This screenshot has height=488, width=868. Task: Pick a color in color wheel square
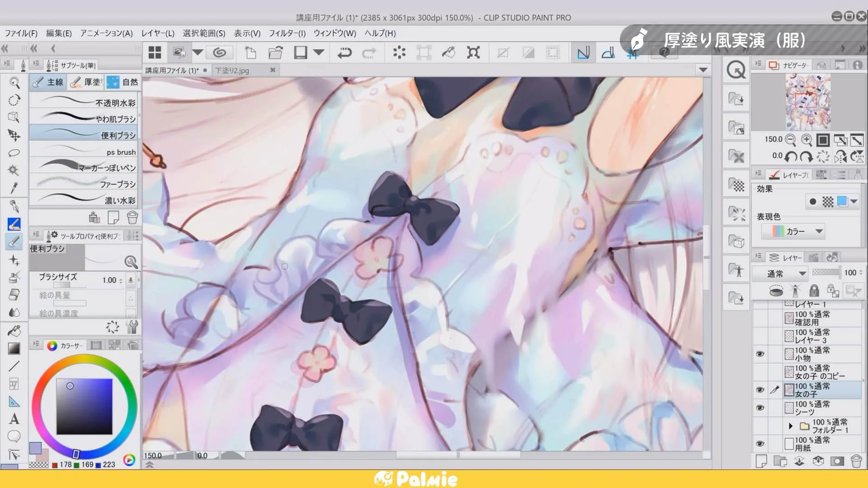(84, 407)
